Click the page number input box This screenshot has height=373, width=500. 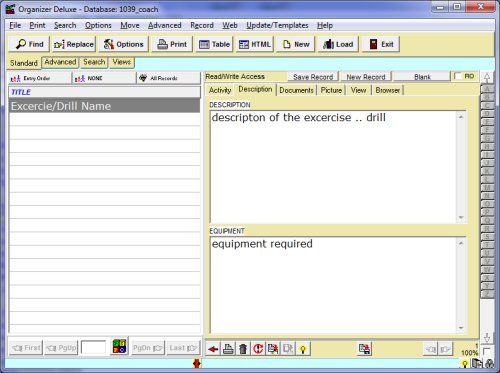[93, 348]
